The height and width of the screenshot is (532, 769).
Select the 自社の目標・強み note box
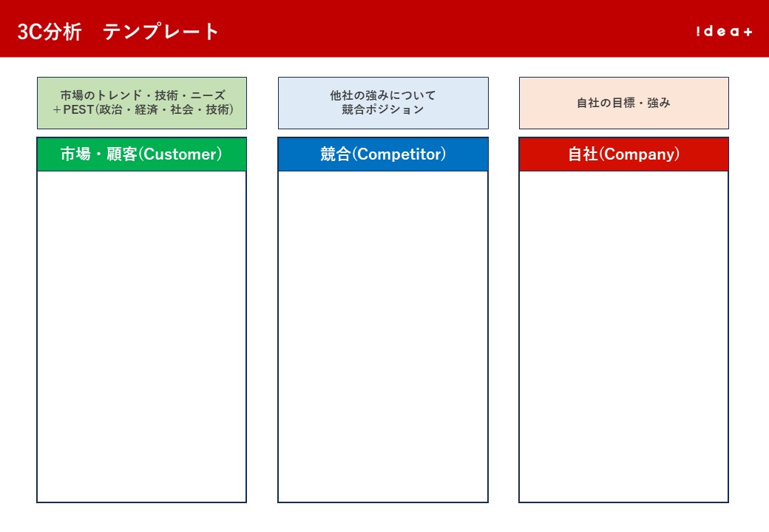point(624,103)
